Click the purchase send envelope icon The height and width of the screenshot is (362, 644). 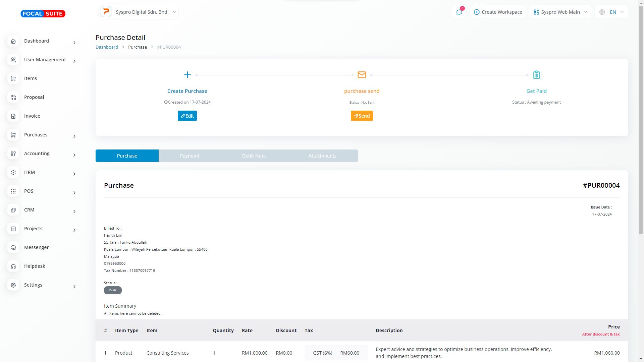(362, 75)
